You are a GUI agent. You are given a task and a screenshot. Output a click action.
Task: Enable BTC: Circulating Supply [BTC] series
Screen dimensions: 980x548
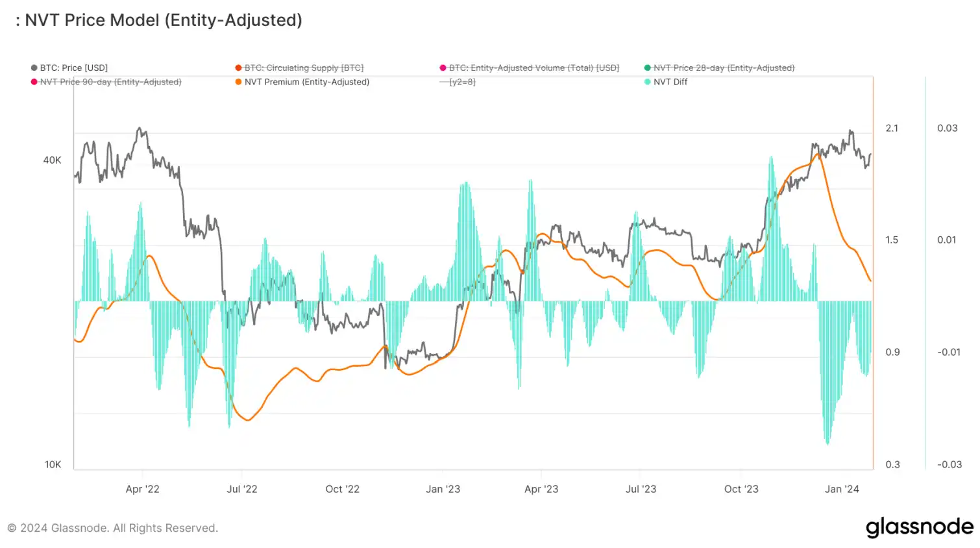coord(304,68)
